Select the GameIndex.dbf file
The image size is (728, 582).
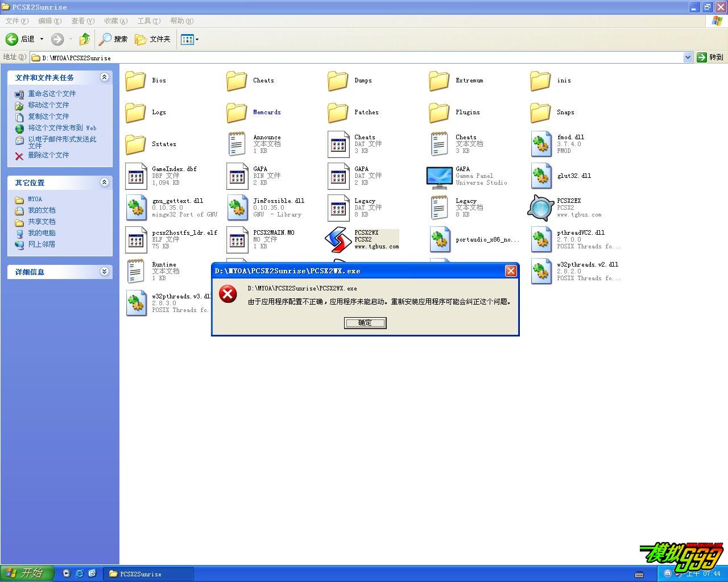click(x=135, y=176)
